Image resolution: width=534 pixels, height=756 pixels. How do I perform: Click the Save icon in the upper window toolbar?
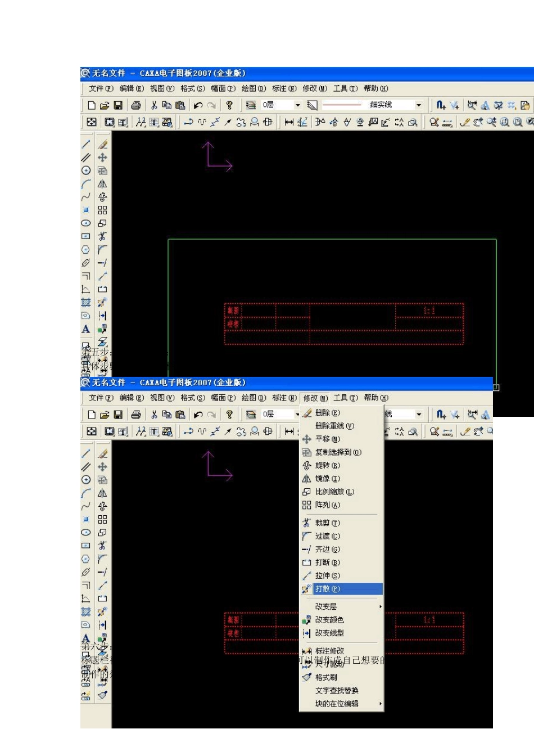pyautogui.click(x=118, y=105)
